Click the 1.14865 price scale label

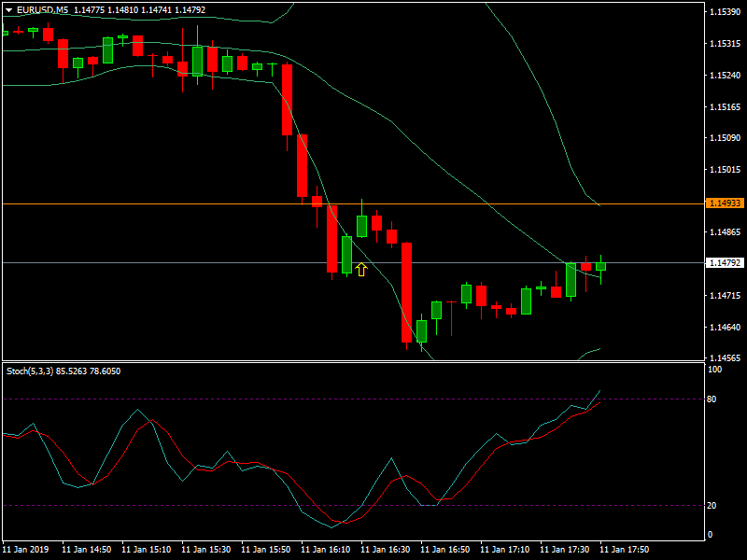click(x=725, y=232)
